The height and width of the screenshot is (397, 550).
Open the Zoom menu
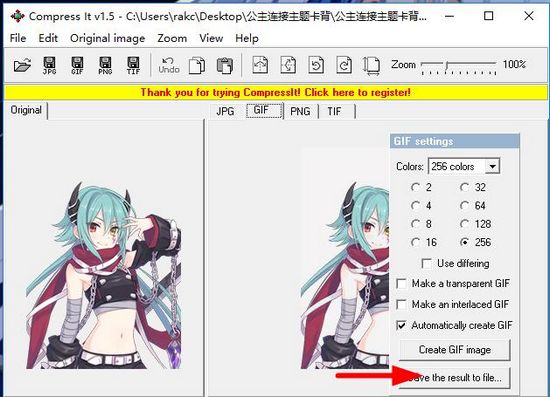tap(172, 38)
